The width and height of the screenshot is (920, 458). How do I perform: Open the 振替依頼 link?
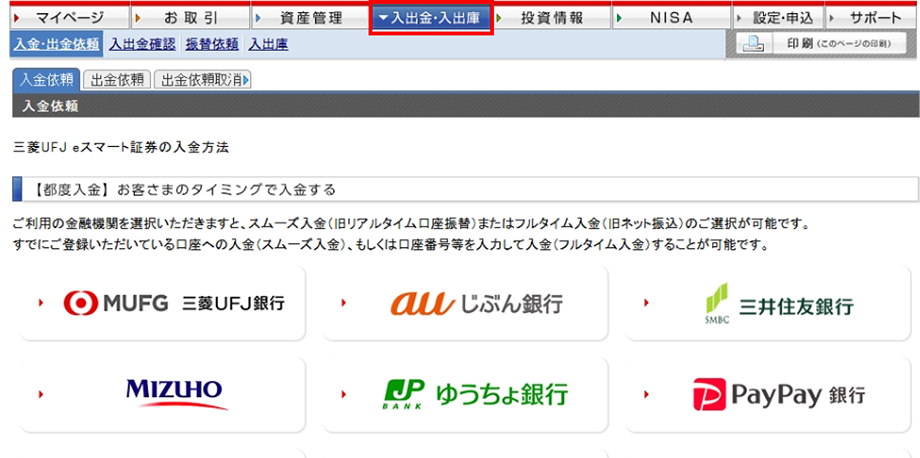pyautogui.click(x=211, y=44)
